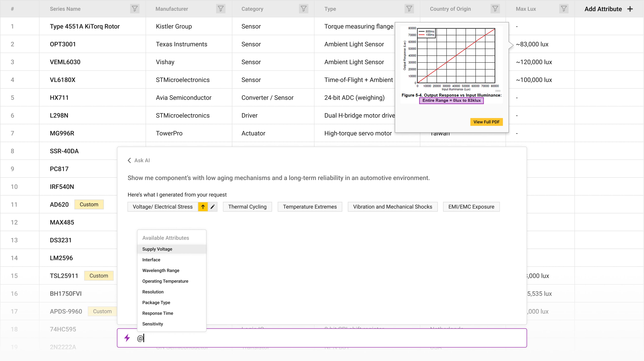
Task: Go back using the Ask AI chevron
Action: (x=129, y=160)
